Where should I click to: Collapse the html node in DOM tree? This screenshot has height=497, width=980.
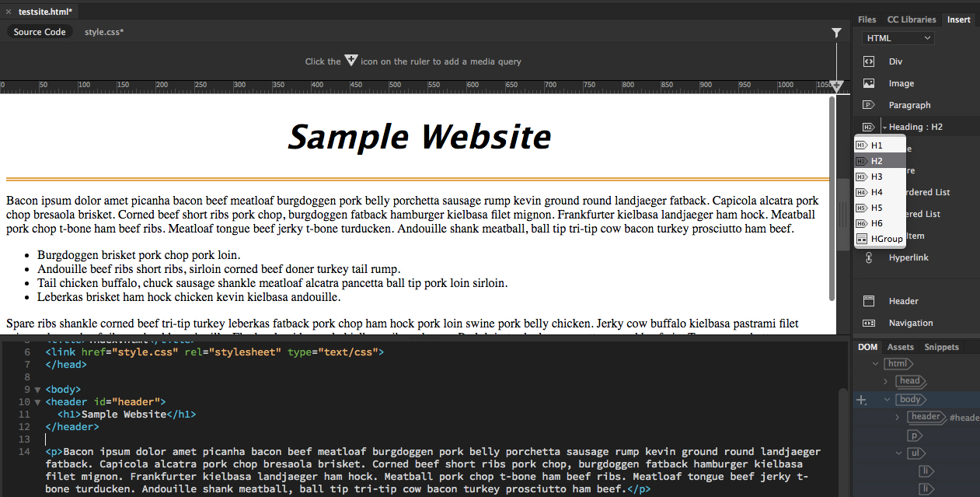pos(876,363)
